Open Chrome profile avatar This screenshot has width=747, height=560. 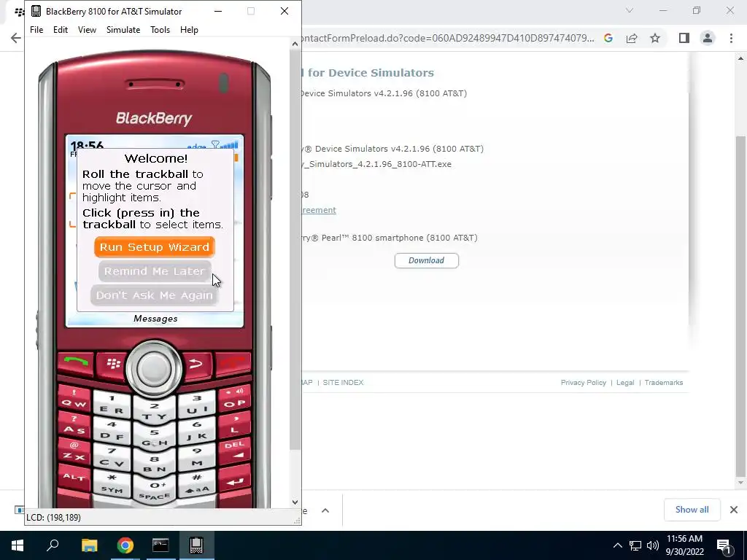(x=708, y=38)
